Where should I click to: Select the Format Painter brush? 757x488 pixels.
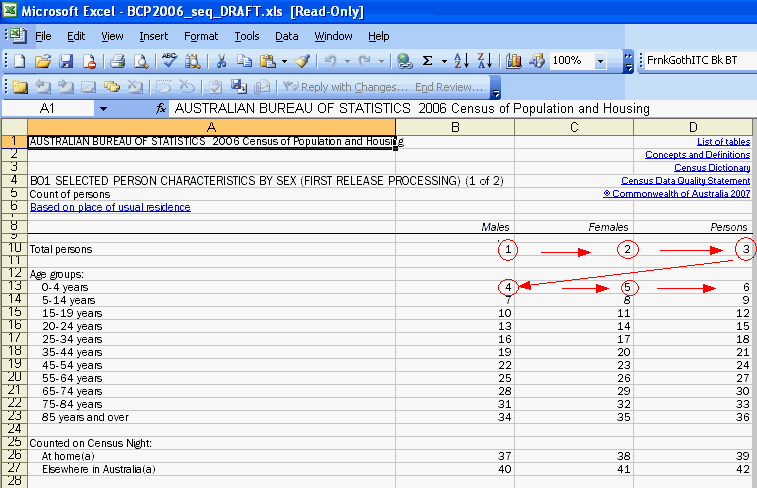pyautogui.click(x=302, y=61)
